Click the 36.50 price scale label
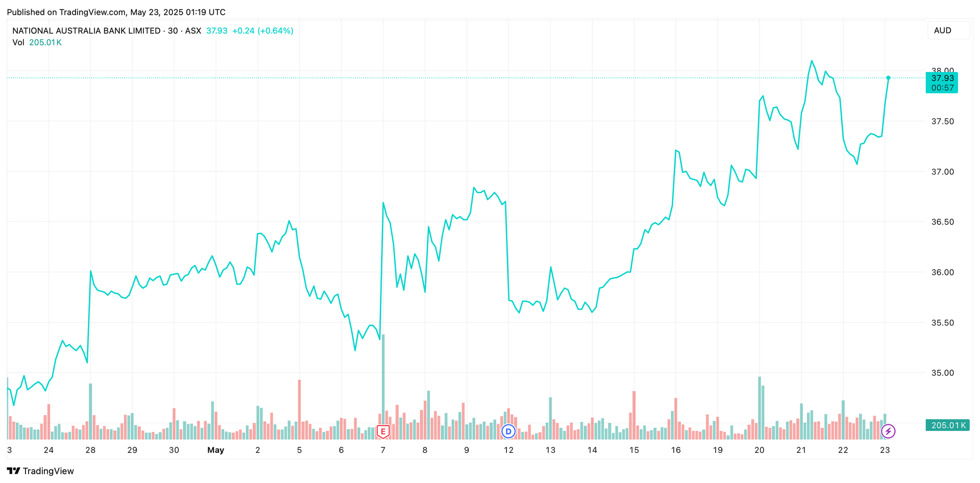 coord(942,222)
